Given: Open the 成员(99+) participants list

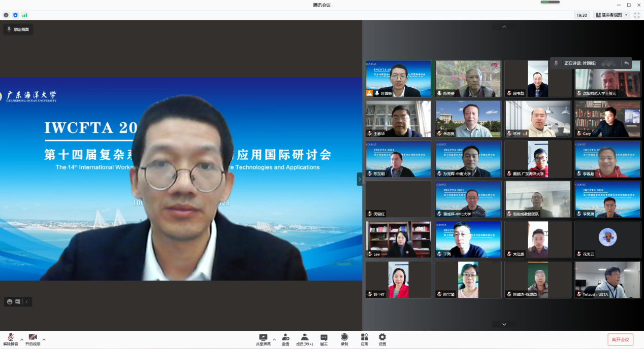Looking at the screenshot, I should click(304, 339).
